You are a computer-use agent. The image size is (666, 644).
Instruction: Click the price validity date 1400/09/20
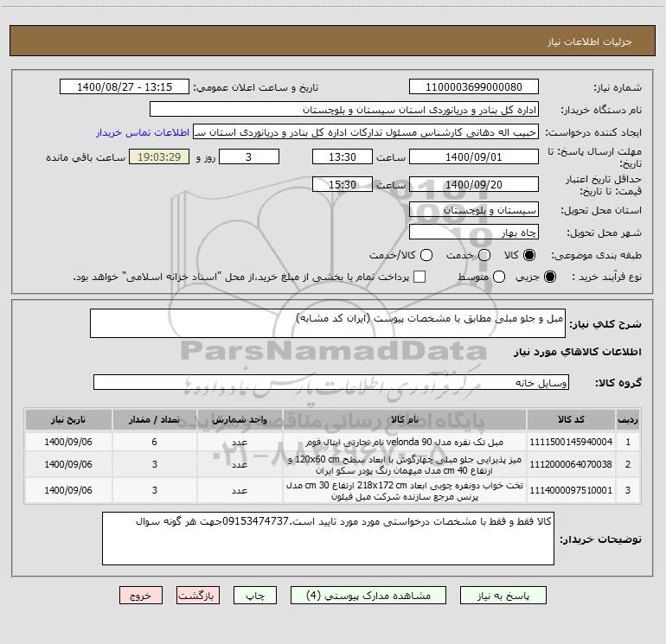[x=474, y=184]
